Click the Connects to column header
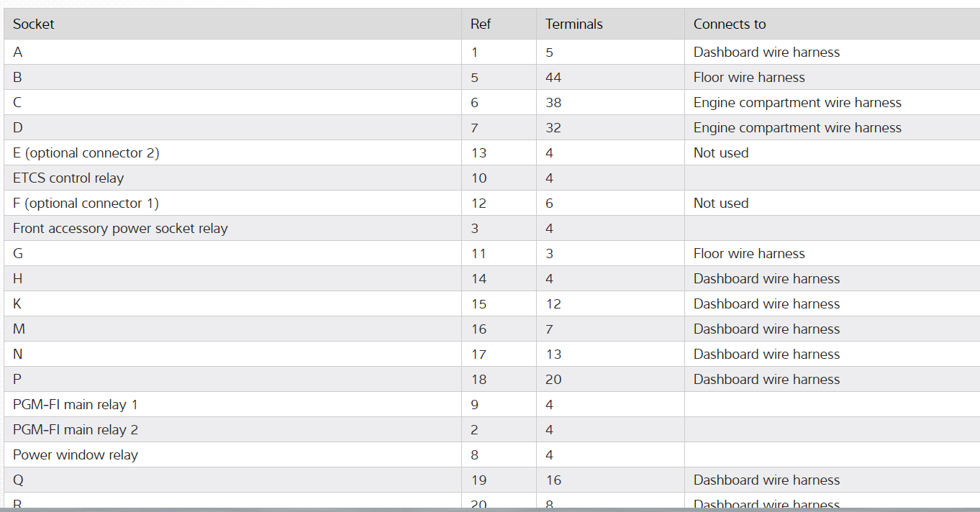980x512 pixels. [729, 24]
